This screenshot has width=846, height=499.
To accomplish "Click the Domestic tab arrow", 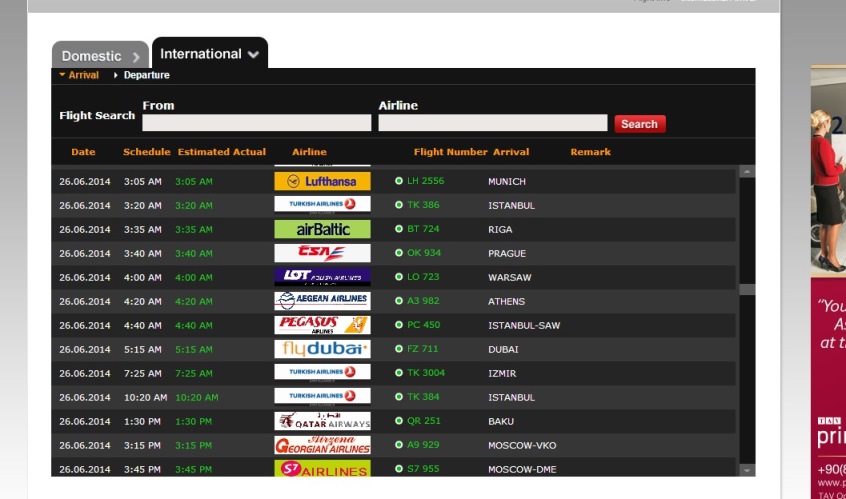I will tap(136, 57).
